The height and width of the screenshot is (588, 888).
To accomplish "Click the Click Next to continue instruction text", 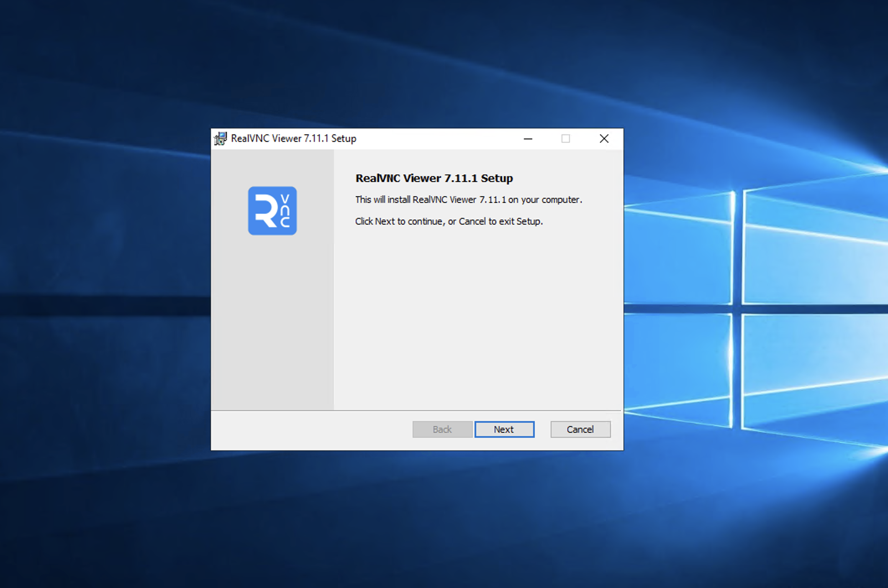I will pyautogui.click(x=449, y=221).
